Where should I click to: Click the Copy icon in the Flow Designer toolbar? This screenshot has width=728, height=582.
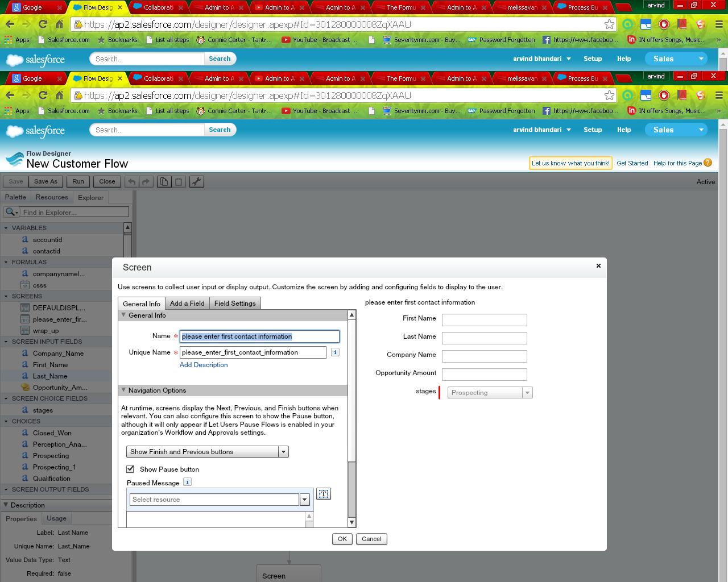(164, 182)
